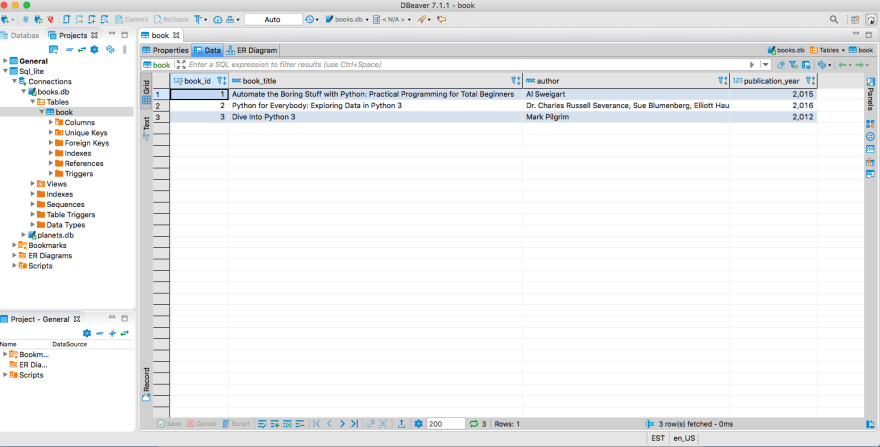The image size is (880, 447).
Task: Click the create project icon in Projects toolbar
Action: (x=53, y=49)
